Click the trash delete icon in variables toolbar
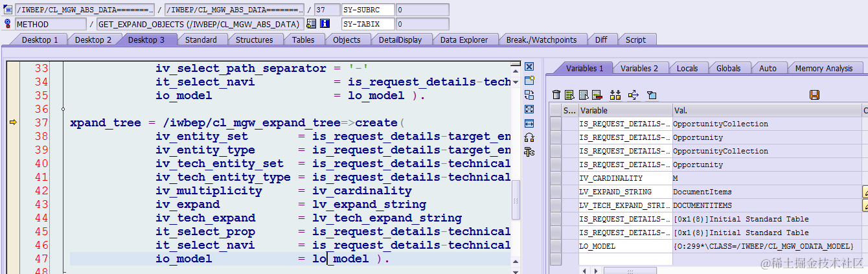868x274 pixels. click(556, 95)
